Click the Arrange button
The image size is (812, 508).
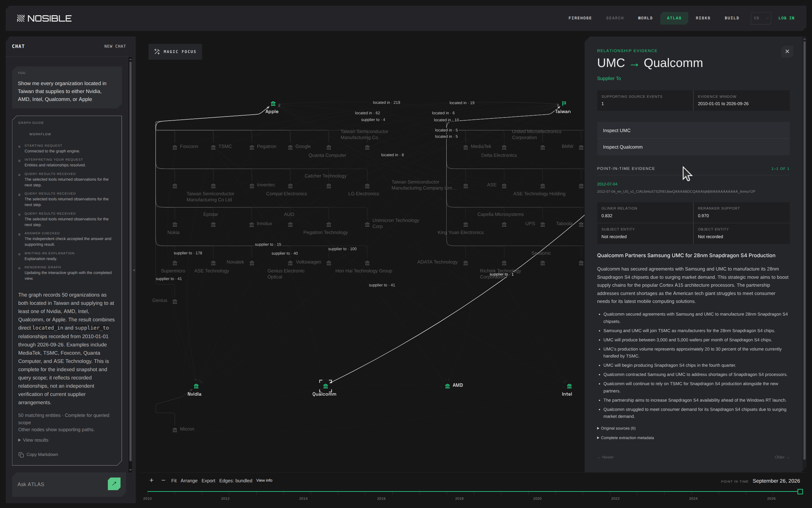click(189, 481)
